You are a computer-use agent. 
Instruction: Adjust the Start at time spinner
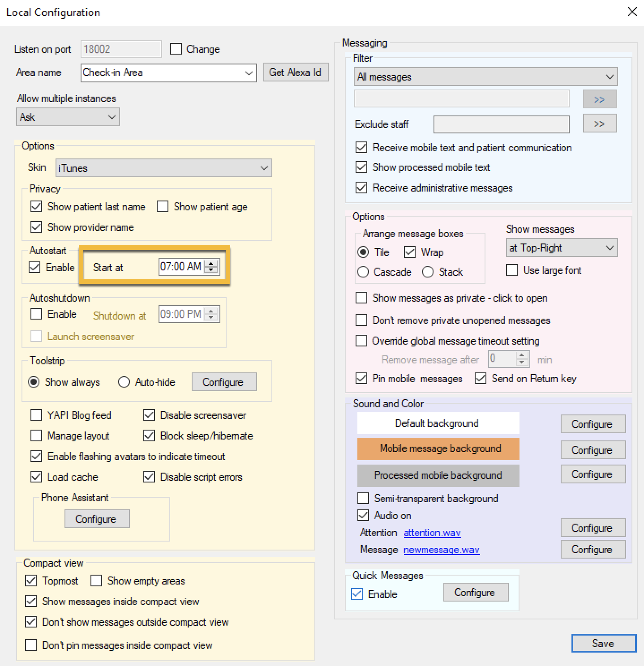coord(211,267)
